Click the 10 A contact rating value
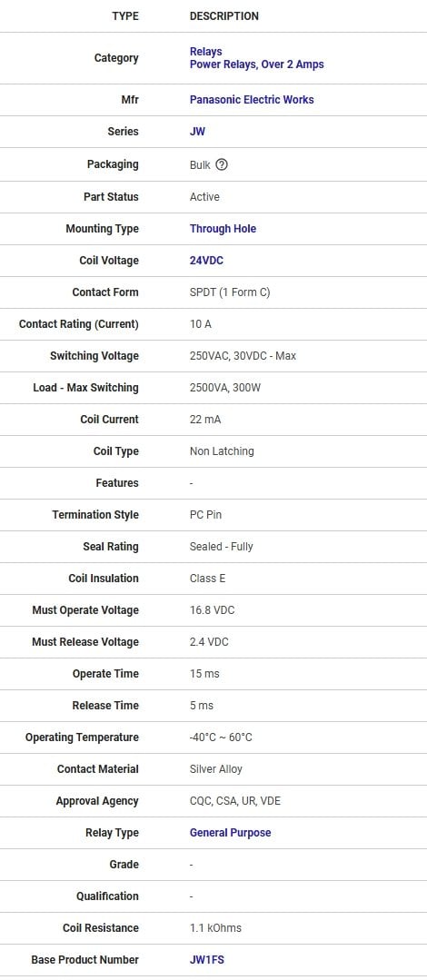This screenshot has height=980, width=427. tap(201, 324)
